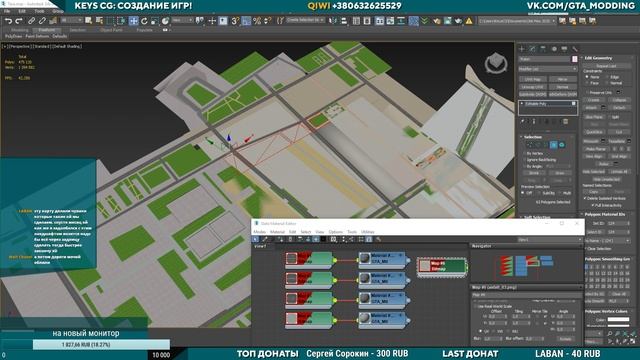The image size is (640, 360).
Task: Click the yellow warning triangle icon
Action: tap(469, 21)
